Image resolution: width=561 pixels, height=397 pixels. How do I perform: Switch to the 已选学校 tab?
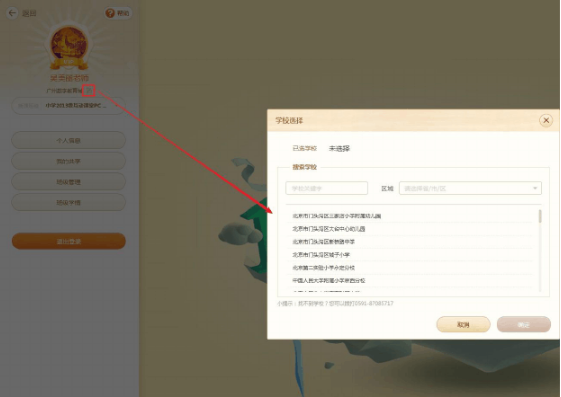click(304, 148)
